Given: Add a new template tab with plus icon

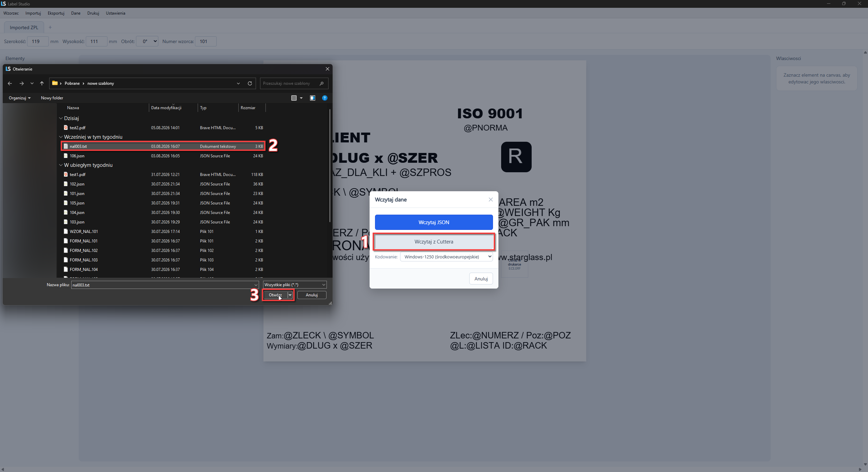Looking at the screenshot, I should (50, 27).
